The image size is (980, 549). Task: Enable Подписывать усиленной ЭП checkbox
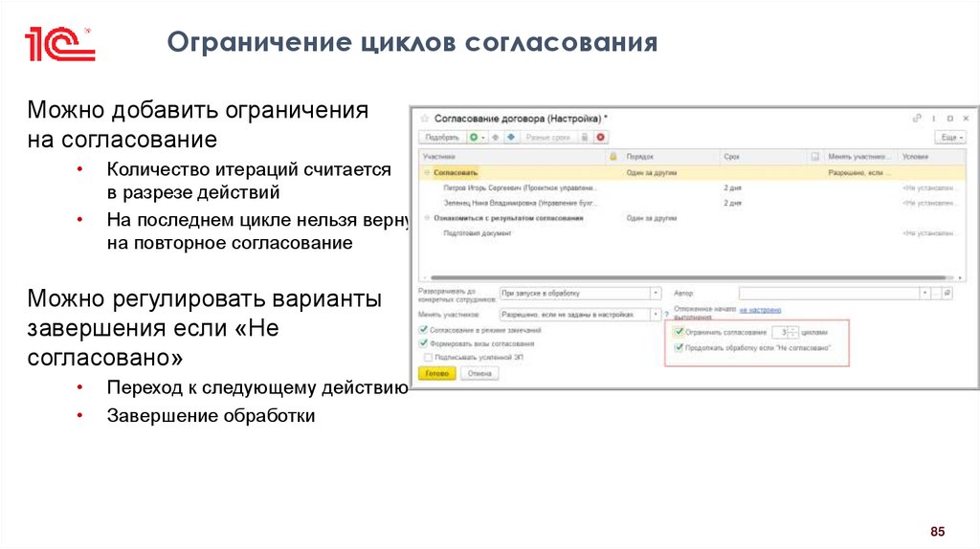428,358
